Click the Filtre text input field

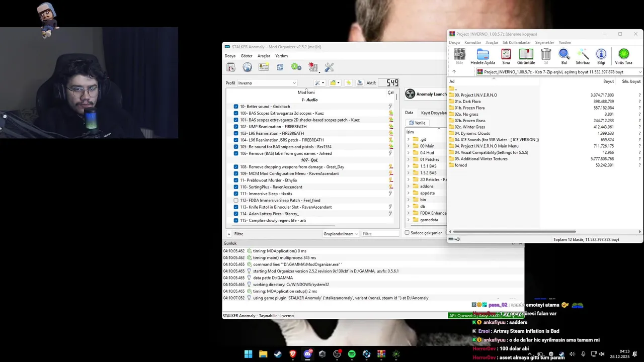tap(380, 234)
